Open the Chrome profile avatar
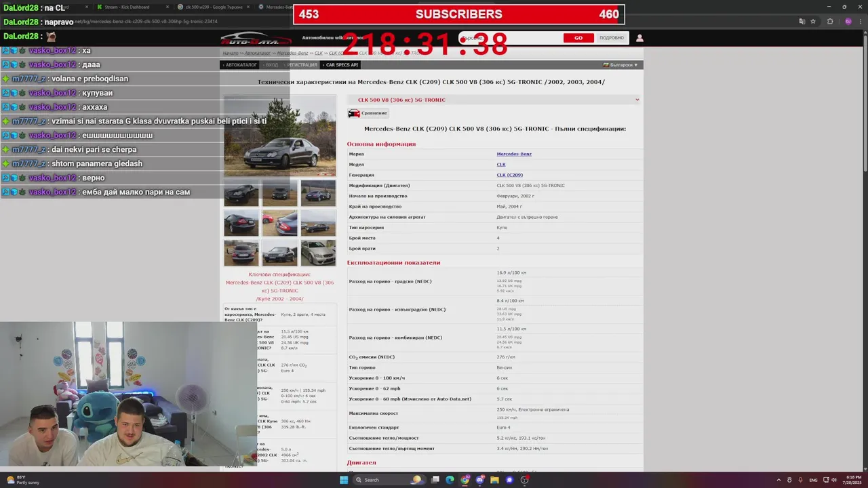This screenshot has width=868, height=488. pyautogui.click(x=848, y=21)
